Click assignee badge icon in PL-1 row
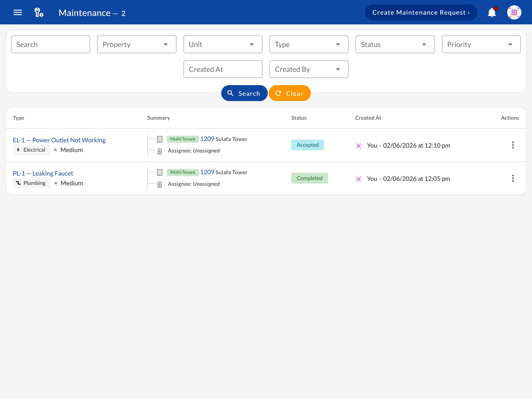532x399 pixels. tap(160, 184)
